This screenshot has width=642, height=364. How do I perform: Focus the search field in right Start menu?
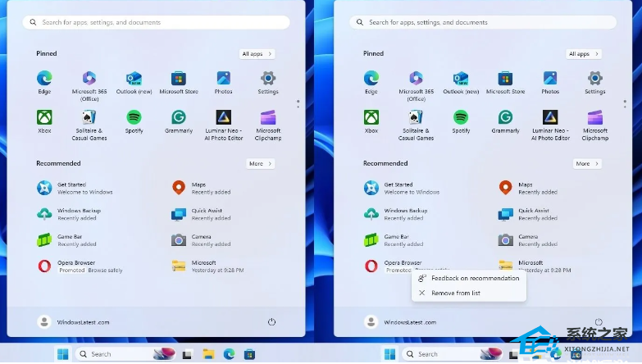point(483,22)
